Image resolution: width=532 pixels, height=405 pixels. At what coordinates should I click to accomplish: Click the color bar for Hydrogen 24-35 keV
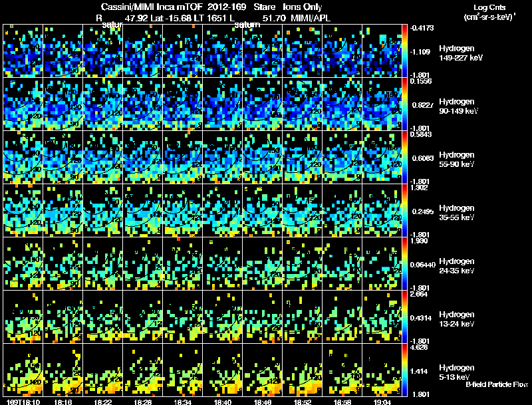[404, 264]
